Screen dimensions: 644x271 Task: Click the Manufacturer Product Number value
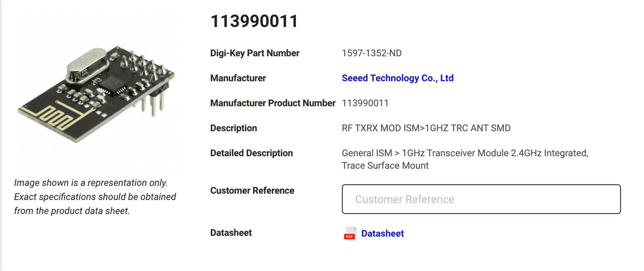[x=365, y=103]
